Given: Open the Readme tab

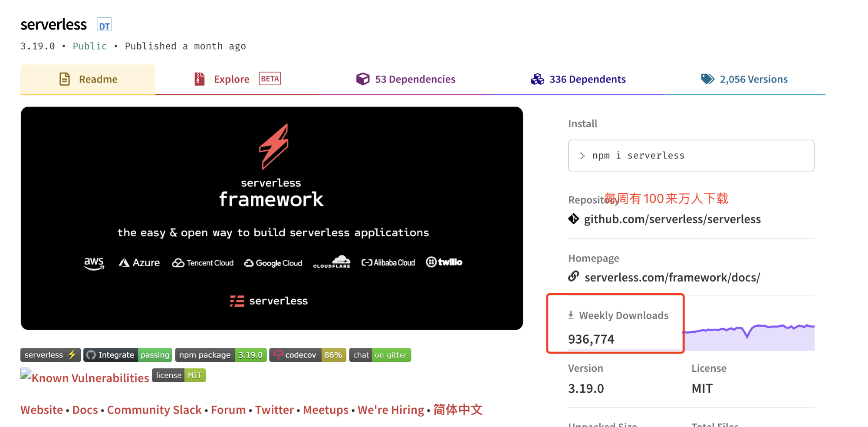Looking at the screenshot, I should [88, 79].
